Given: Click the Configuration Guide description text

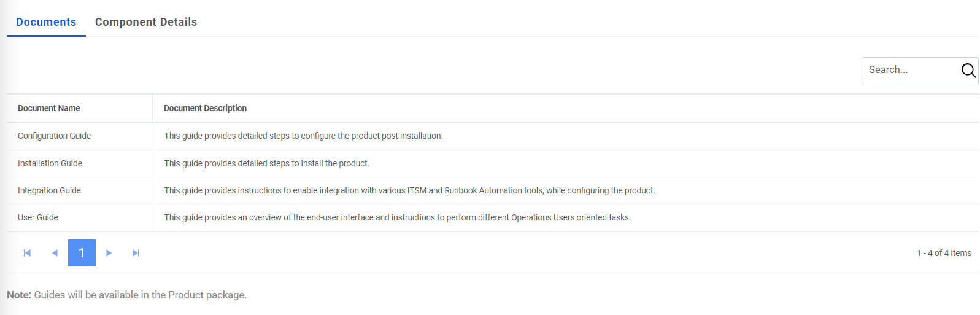Looking at the screenshot, I should point(303,136).
